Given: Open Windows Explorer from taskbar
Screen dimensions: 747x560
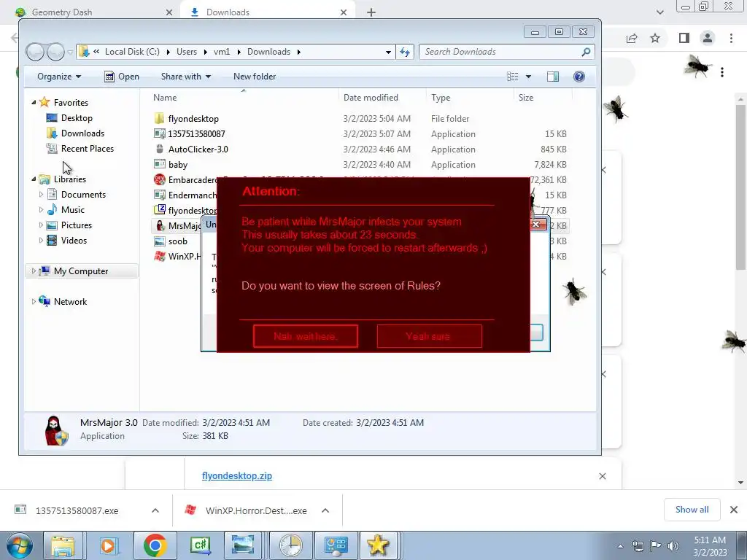Looking at the screenshot, I should click(63, 545).
